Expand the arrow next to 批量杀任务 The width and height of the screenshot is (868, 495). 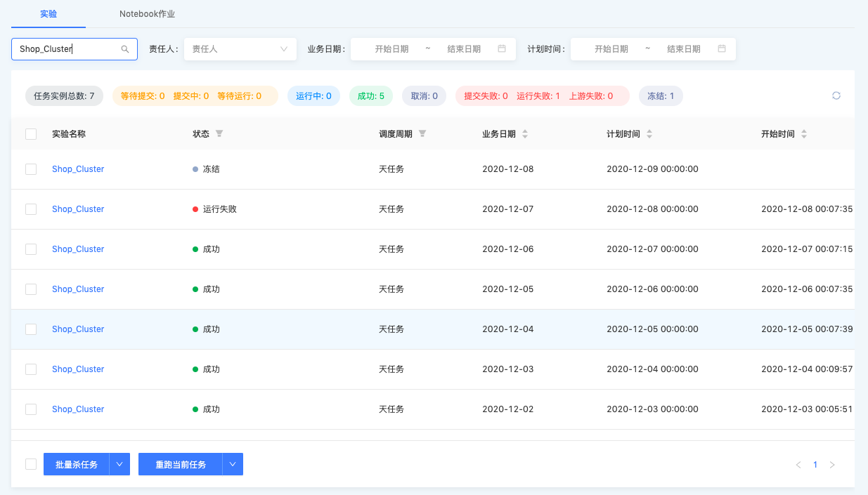[119, 464]
